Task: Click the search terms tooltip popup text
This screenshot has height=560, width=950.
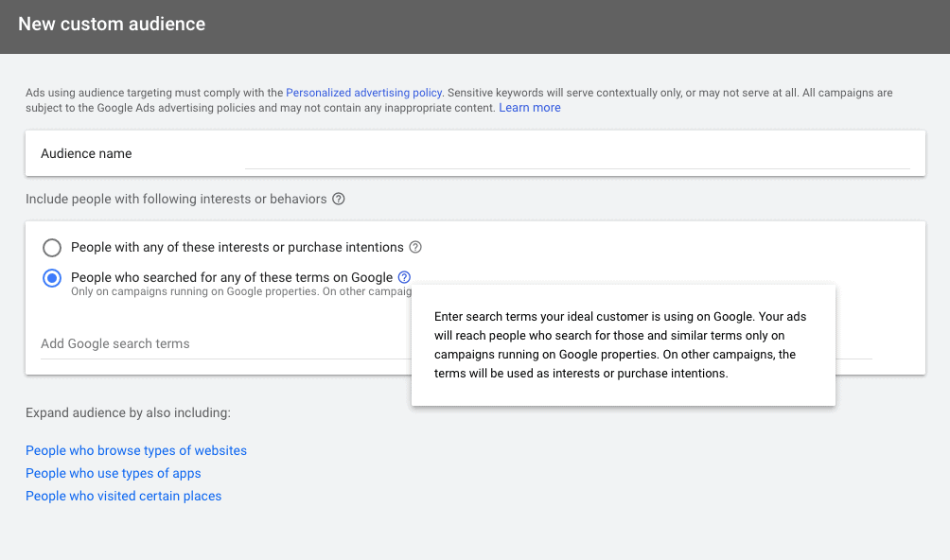Action: [621, 345]
